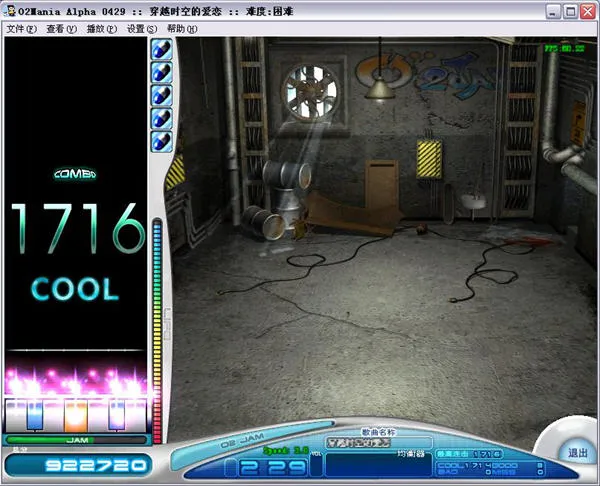Click the 1716 combo counter
Screen dimensions: 600x486
pos(77,228)
